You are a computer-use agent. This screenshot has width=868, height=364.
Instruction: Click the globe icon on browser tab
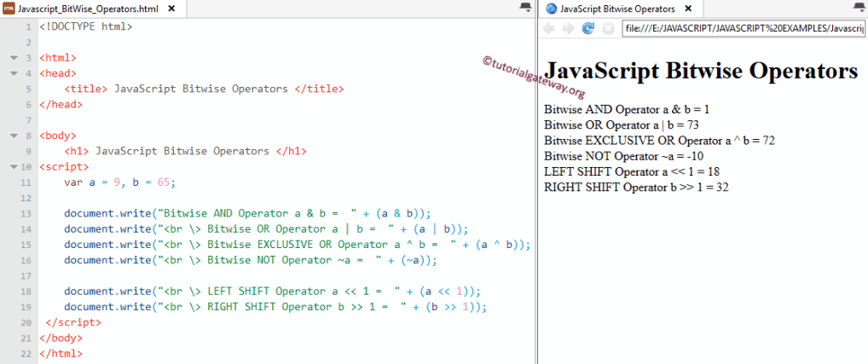click(x=551, y=9)
